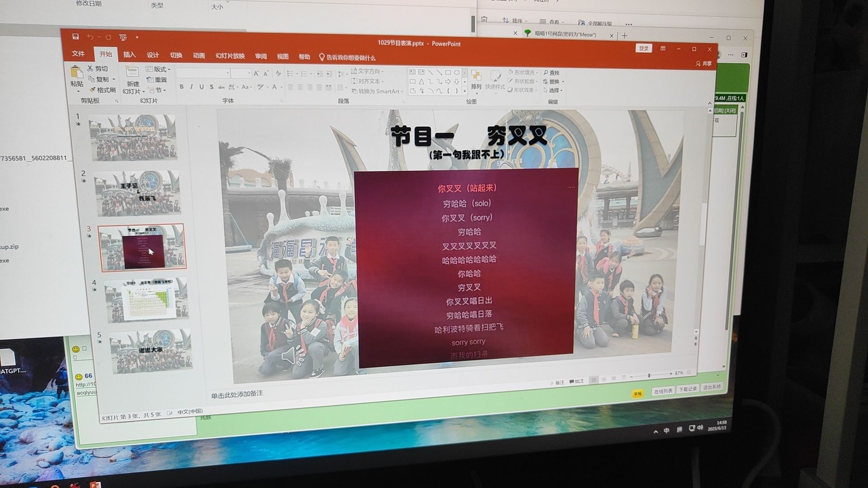This screenshot has width=868, height=488.
Task: Click the 下载记录 button in green window
Action: 688,389
